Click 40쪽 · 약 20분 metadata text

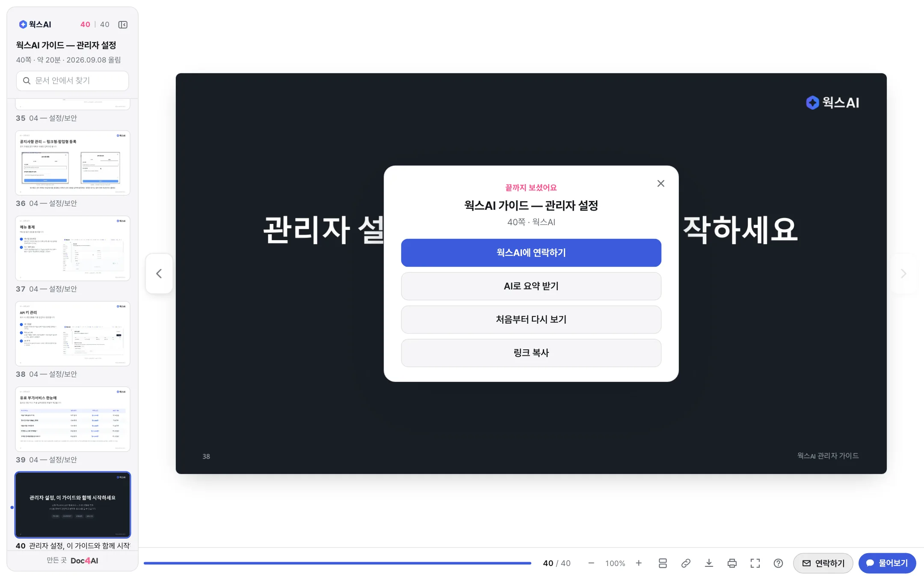coord(68,60)
